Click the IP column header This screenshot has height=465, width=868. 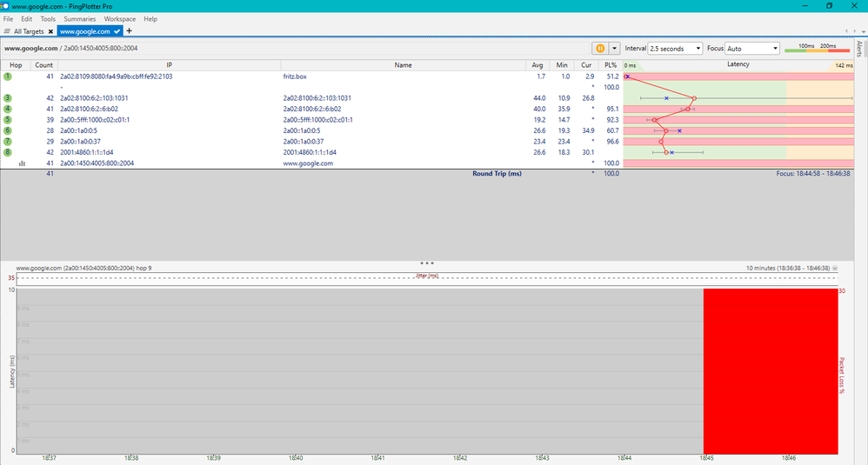169,65
